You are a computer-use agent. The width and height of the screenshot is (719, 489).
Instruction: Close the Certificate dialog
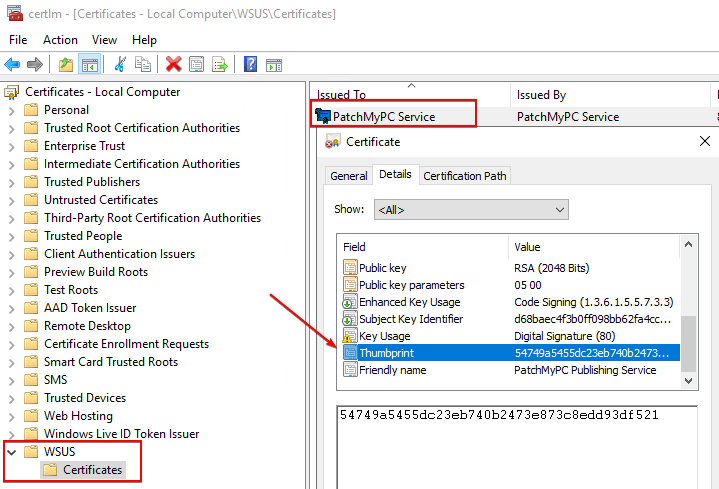(x=705, y=141)
